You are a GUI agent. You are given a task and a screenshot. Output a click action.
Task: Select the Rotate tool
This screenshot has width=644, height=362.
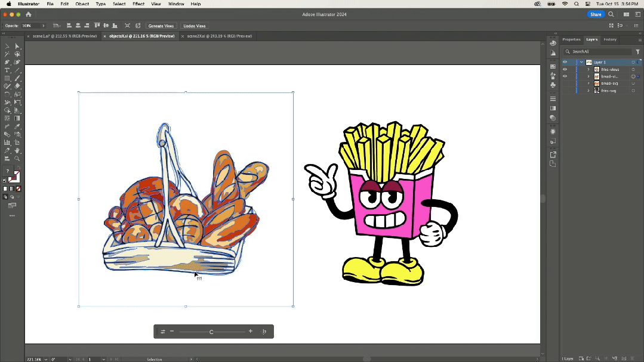[7, 94]
